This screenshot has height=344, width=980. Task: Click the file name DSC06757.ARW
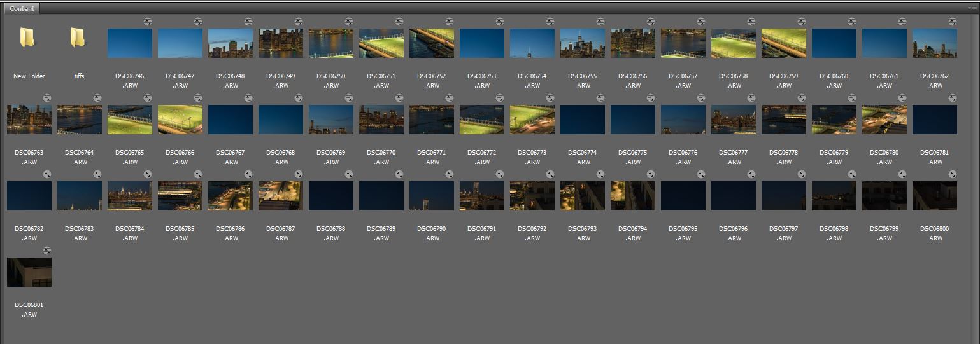click(683, 81)
